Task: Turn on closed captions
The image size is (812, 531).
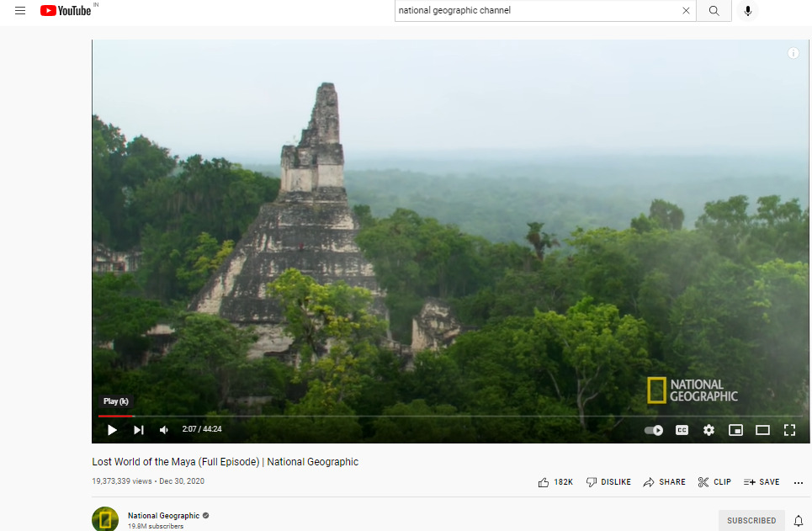Action: [x=682, y=430]
